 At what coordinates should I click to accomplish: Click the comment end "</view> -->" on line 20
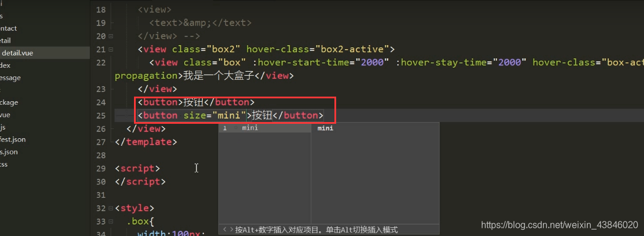pyautogui.click(x=169, y=36)
